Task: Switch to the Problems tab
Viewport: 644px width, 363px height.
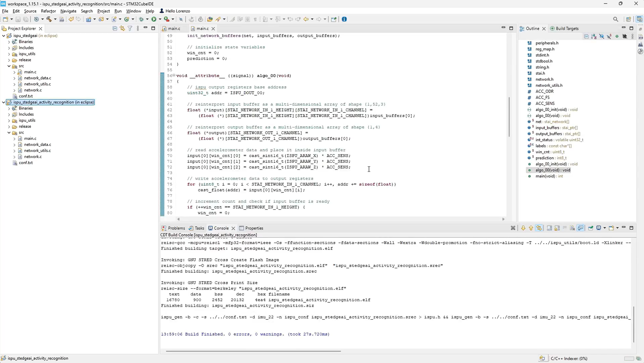Action: coord(176,228)
